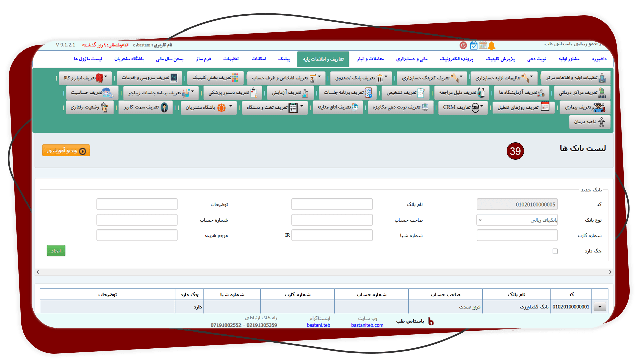
Task: Open the پیامک menu
Action: 284,59
